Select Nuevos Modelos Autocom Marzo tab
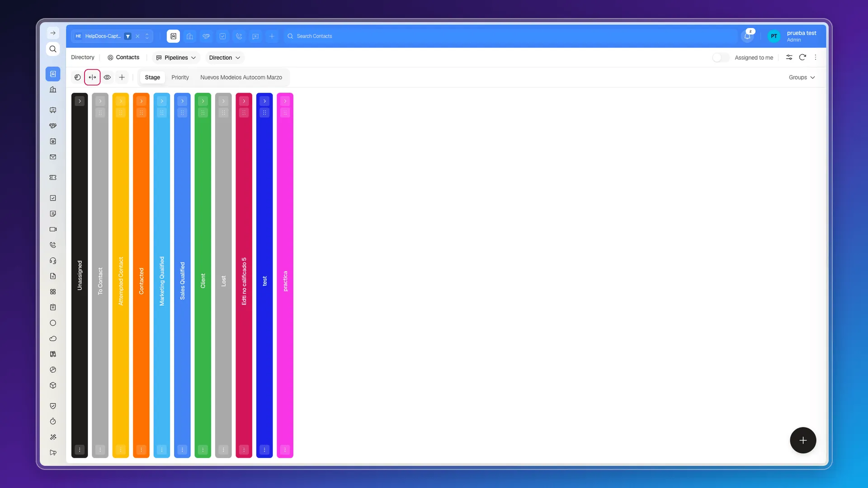Viewport: 868px width, 488px height. pos(241,77)
